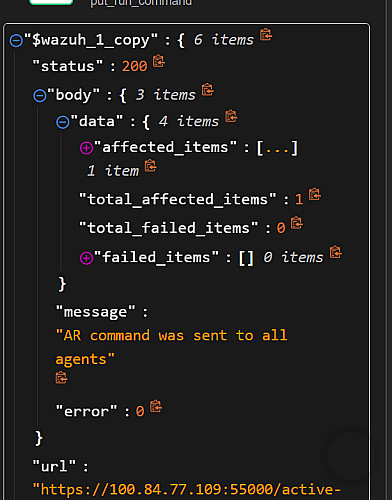Screen dimensions: 392x500
Task: Copy the total_affected_items value
Action: 315,194
